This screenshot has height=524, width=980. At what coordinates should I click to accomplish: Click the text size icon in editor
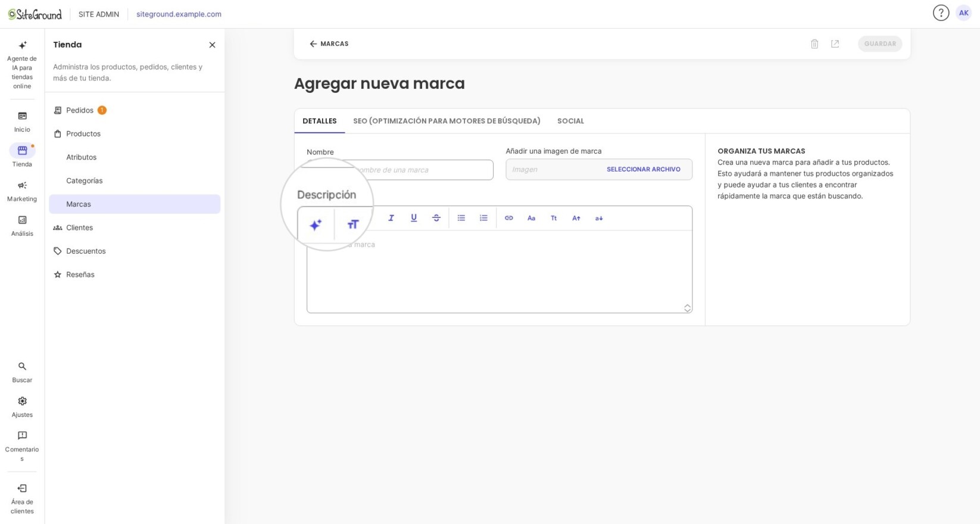coord(353,224)
